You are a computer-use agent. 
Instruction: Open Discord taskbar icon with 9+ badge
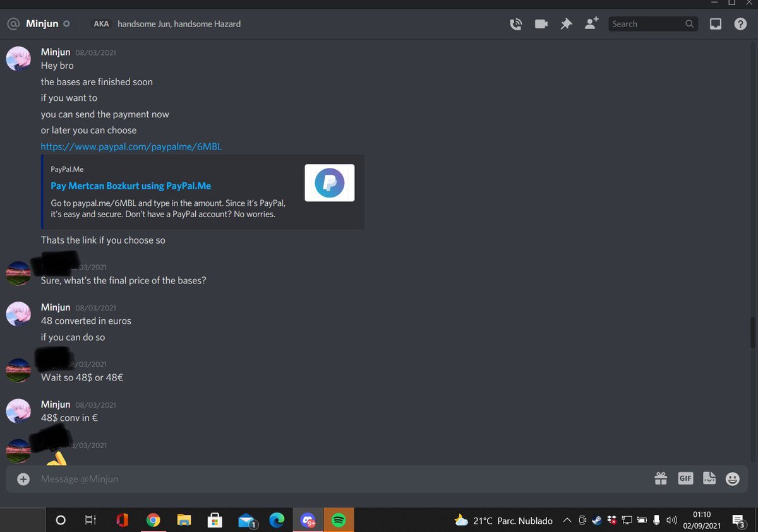coord(308,521)
